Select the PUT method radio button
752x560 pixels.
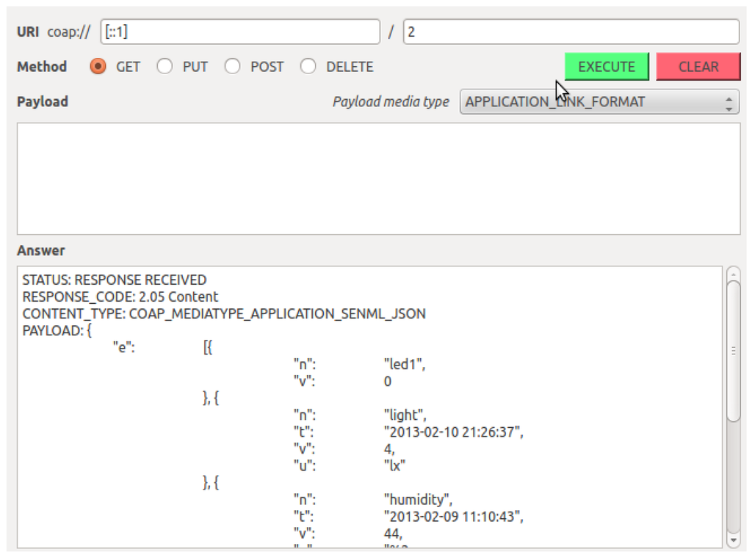[x=165, y=67]
